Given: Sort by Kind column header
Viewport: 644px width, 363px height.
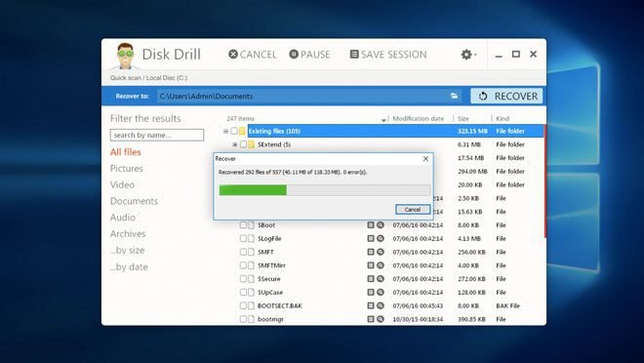Looking at the screenshot, I should pyautogui.click(x=503, y=119).
